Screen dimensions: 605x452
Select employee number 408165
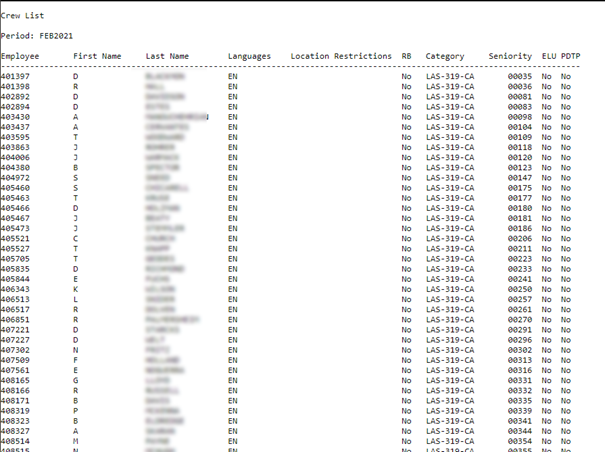[x=15, y=380]
